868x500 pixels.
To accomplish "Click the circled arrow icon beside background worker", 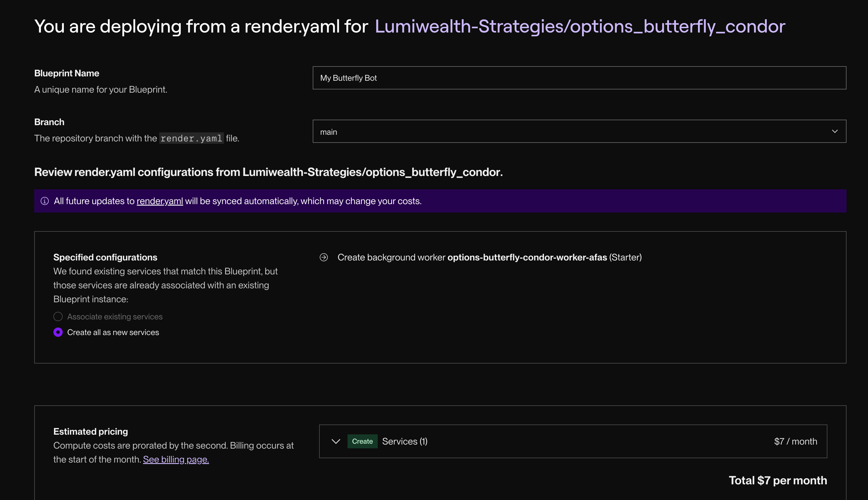I will click(323, 257).
